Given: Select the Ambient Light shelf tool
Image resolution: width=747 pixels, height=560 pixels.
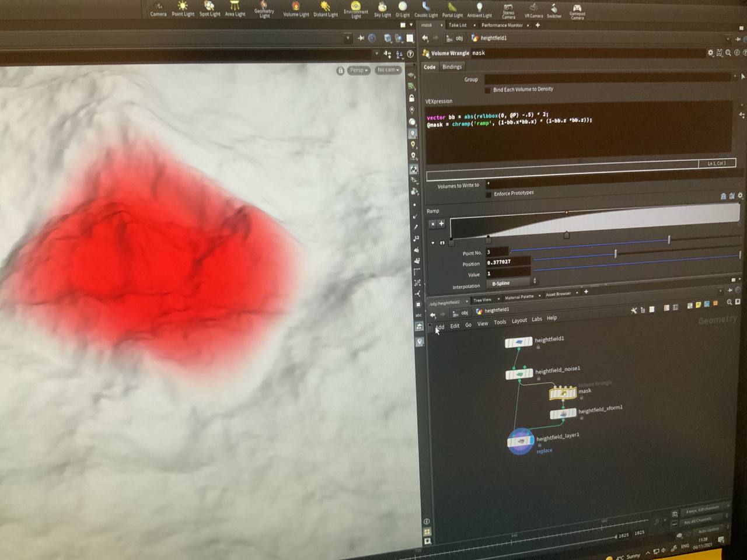Looking at the screenshot, I should 479,10.
